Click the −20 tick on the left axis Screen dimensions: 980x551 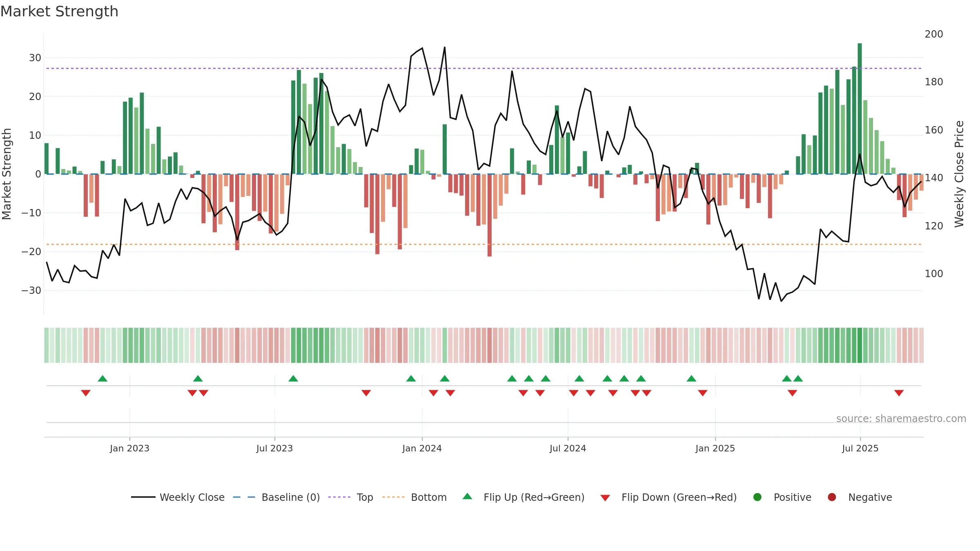(31, 252)
